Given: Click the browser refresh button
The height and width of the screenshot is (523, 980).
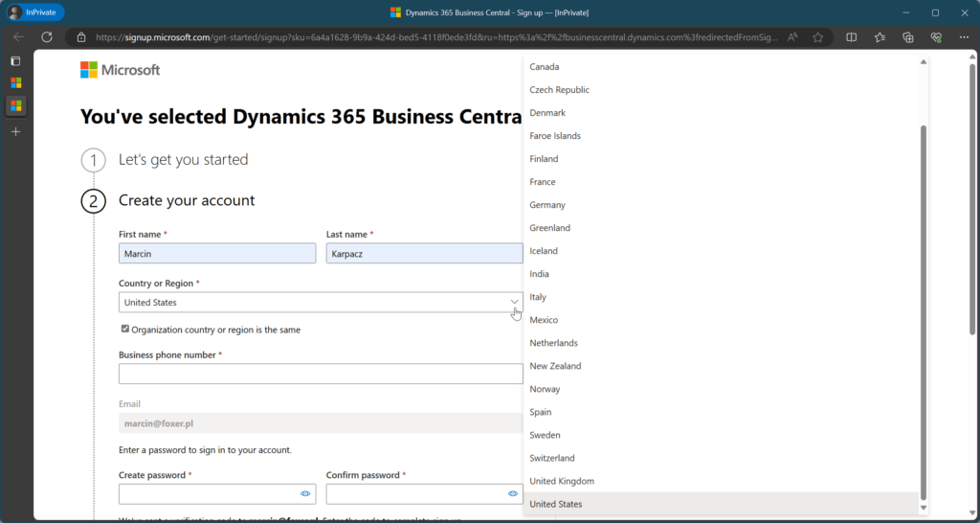Looking at the screenshot, I should point(46,37).
